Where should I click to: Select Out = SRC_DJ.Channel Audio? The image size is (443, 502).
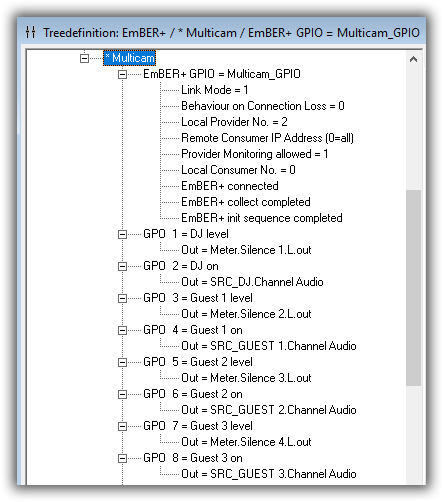tap(252, 282)
